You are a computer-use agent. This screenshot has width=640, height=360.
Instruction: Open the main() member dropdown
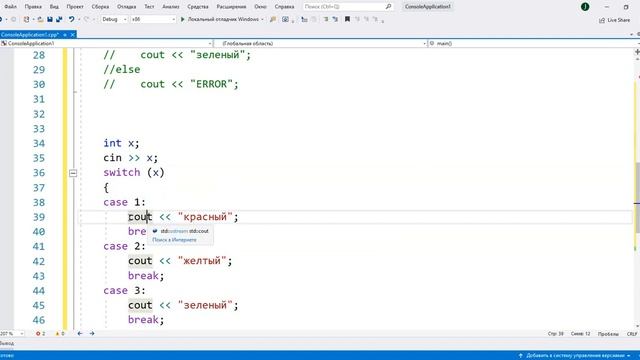click(534, 43)
